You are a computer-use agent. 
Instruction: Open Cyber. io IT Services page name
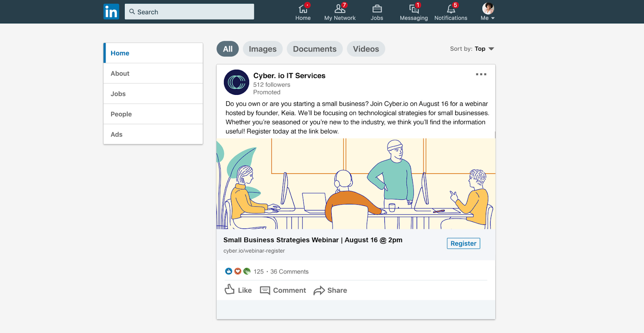coord(289,76)
